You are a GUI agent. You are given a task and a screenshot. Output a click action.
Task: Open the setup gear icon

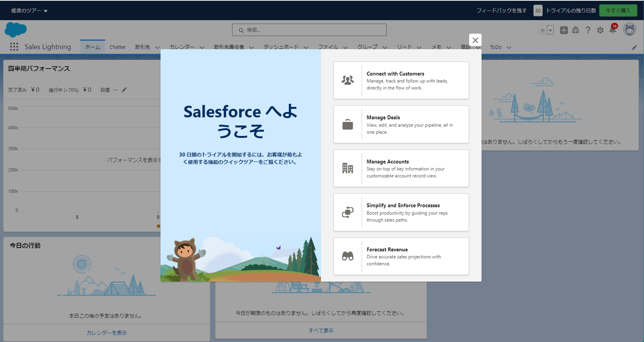click(600, 30)
